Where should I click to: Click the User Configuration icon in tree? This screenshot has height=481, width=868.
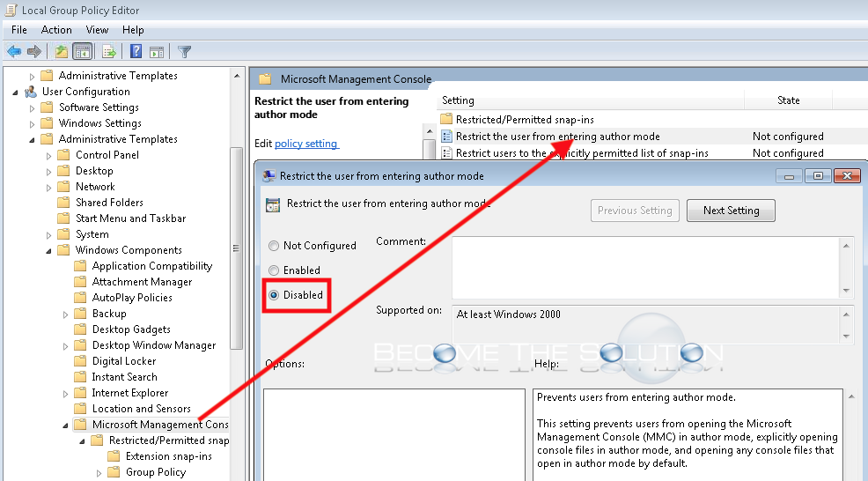pos(31,92)
